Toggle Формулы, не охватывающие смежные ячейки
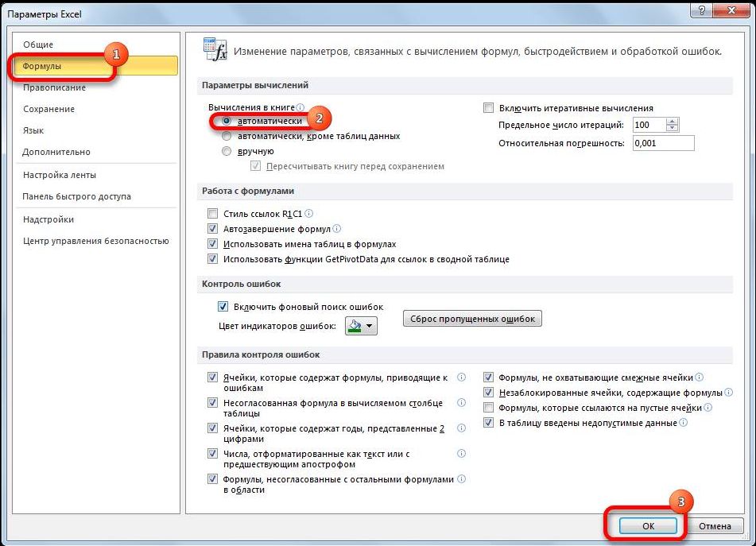This screenshot has width=756, height=546. pos(488,378)
